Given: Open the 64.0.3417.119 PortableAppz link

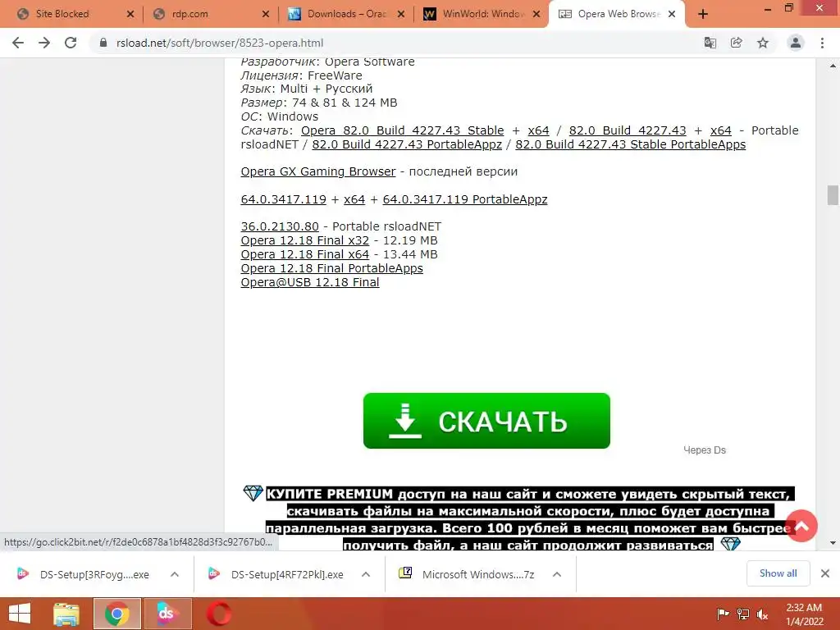Looking at the screenshot, I should tap(465, 200).
